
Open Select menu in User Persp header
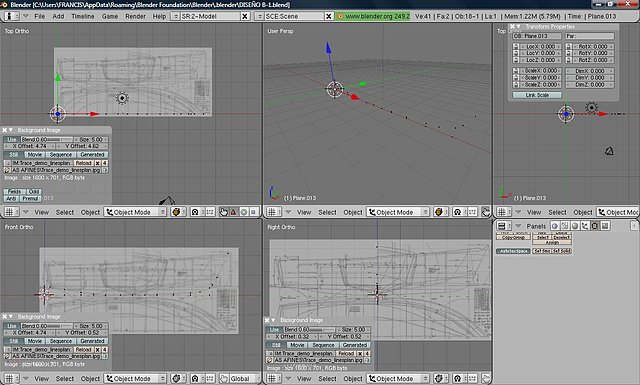pyautogui.click(x=327, y=212)
